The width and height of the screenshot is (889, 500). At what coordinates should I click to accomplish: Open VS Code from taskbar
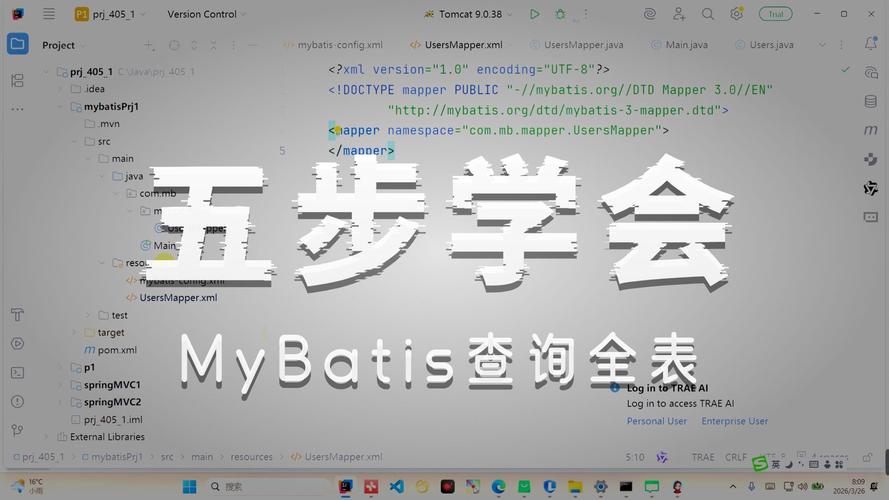(396, 486)
